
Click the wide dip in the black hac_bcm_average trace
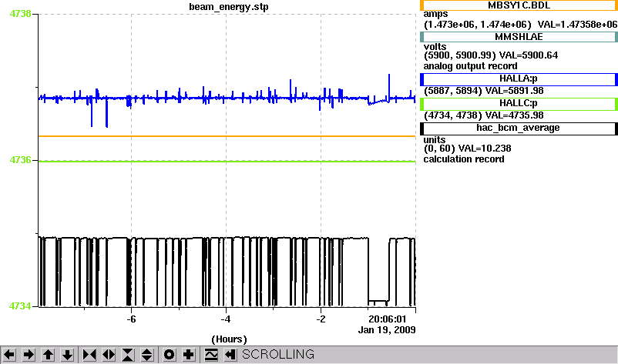coord(378,301)
